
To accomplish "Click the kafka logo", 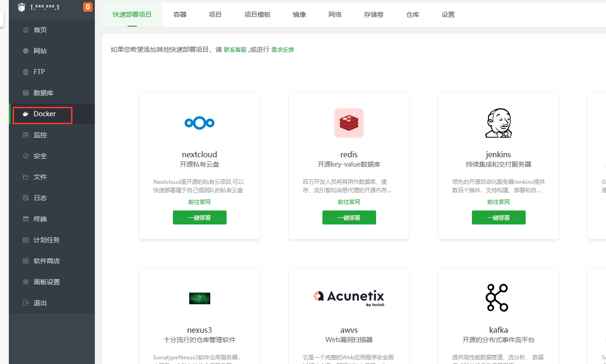I will (497, 298).
